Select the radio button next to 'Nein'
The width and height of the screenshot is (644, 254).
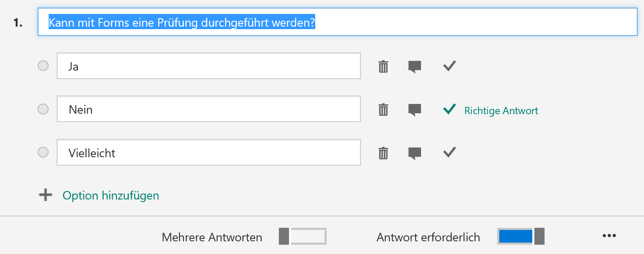pyautogui.click(x=43, y=109)
